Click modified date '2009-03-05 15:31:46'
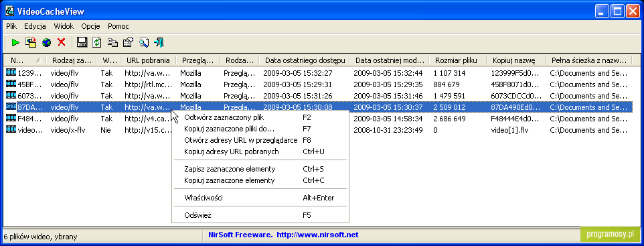Image resolution: width=644 pixels, height=246 pixels. click(388, 96)
